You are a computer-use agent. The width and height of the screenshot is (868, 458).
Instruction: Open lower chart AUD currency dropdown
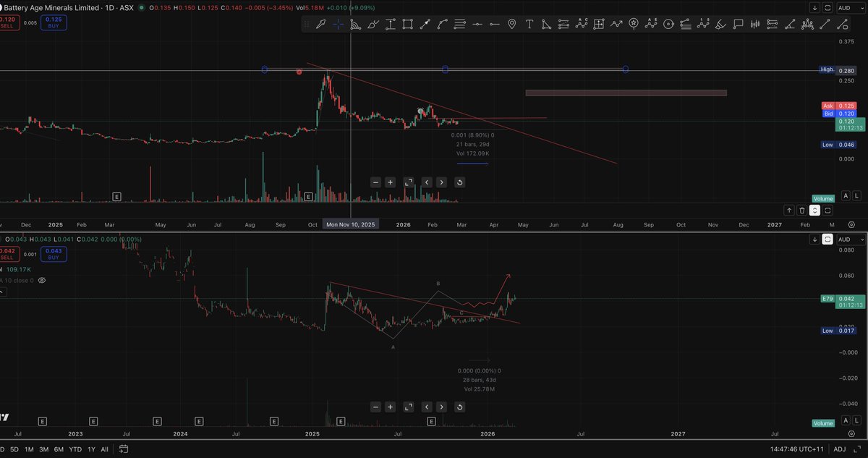point(850,239)
